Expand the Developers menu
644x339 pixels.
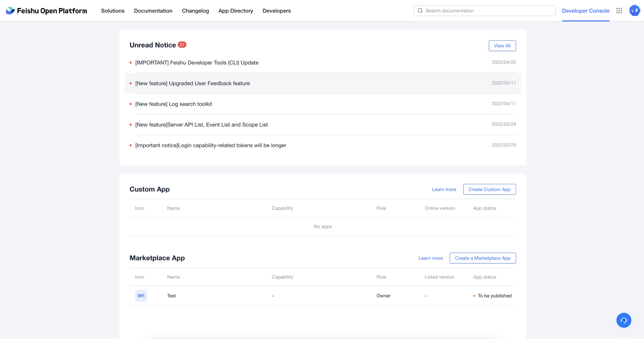[x=276, y=11]
